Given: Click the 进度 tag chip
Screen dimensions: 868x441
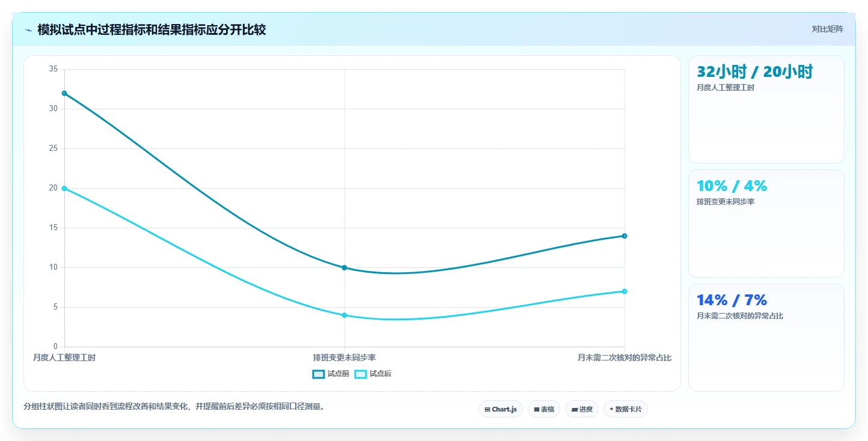Looking at the screenshot, I should point(582,409).
